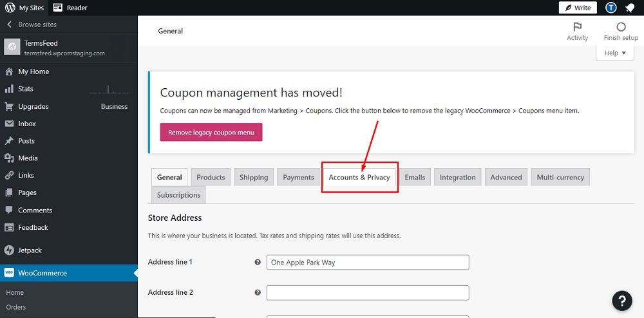
Task: Click help tooltip for Address line 1
Action: 258,262
